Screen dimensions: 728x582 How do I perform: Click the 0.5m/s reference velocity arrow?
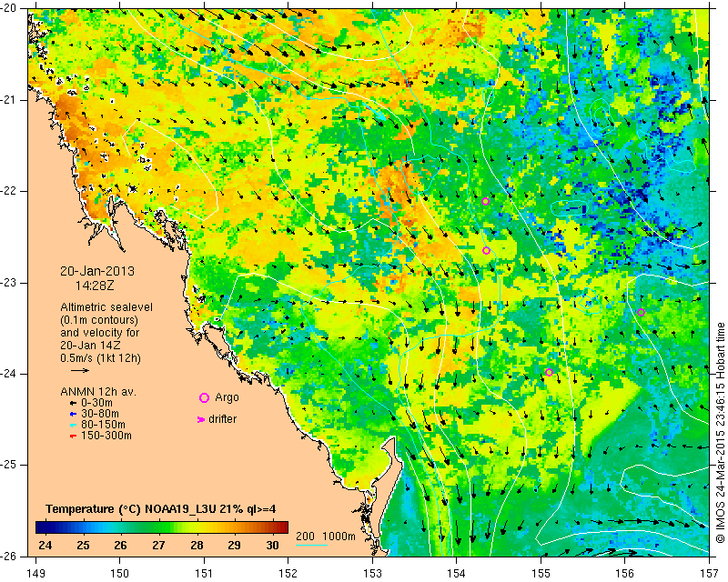click(x=80, y=370)
